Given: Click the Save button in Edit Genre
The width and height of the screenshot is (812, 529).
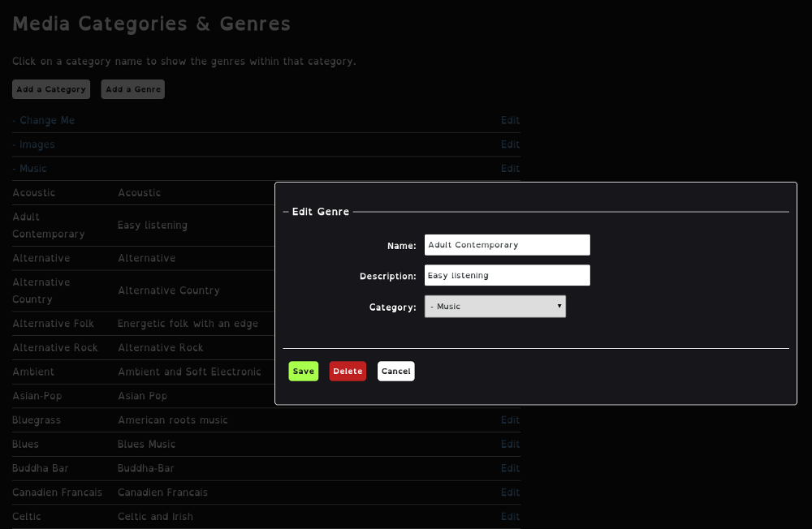Looking at the screenshot, I should (303, 371).
